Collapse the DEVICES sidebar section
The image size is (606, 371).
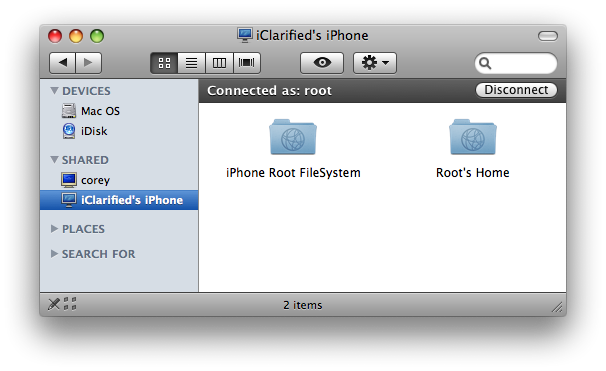pos(54,91)
